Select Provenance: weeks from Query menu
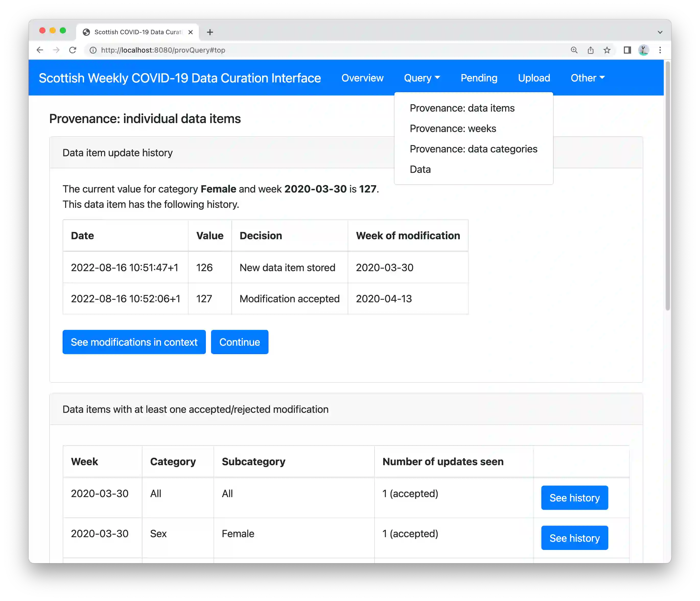The height and width of the screenshot is (601, 700). click(453, 129)
